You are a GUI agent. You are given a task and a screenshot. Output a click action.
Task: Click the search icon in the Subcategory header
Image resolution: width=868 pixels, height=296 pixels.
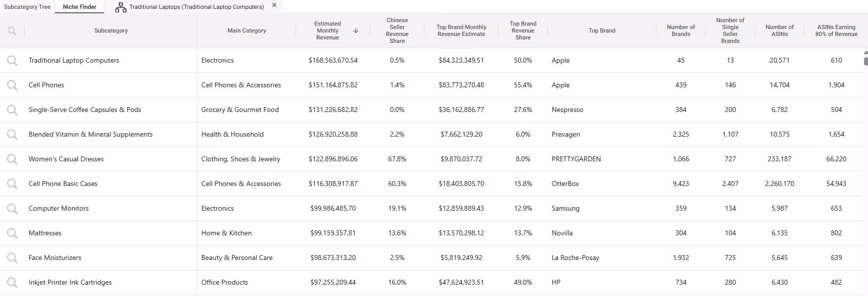tap(12, 31)
